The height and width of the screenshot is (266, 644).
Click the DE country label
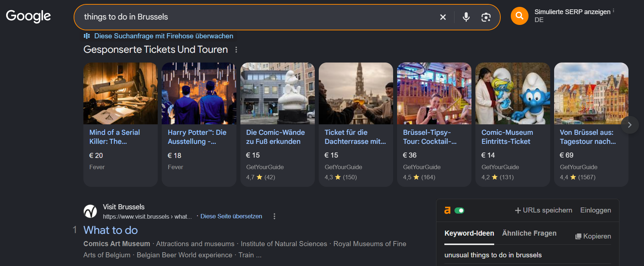point(539,20)
